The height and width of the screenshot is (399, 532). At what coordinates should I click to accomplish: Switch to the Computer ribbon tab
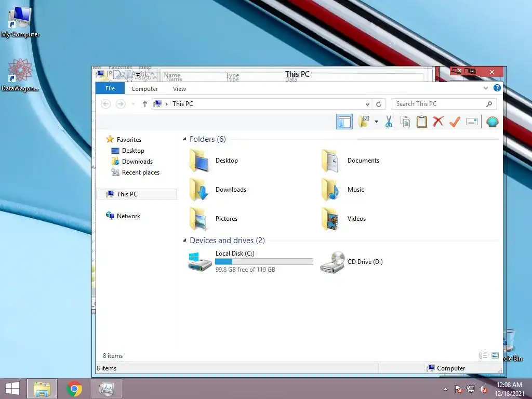click(x=144, y=89)
